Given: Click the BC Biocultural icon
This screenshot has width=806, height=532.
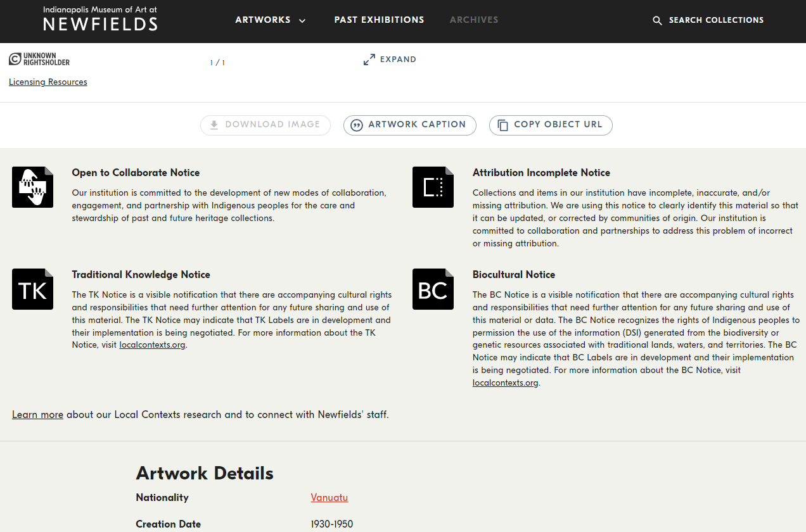Looking at the screenshot, I should (x=433, y=289).
